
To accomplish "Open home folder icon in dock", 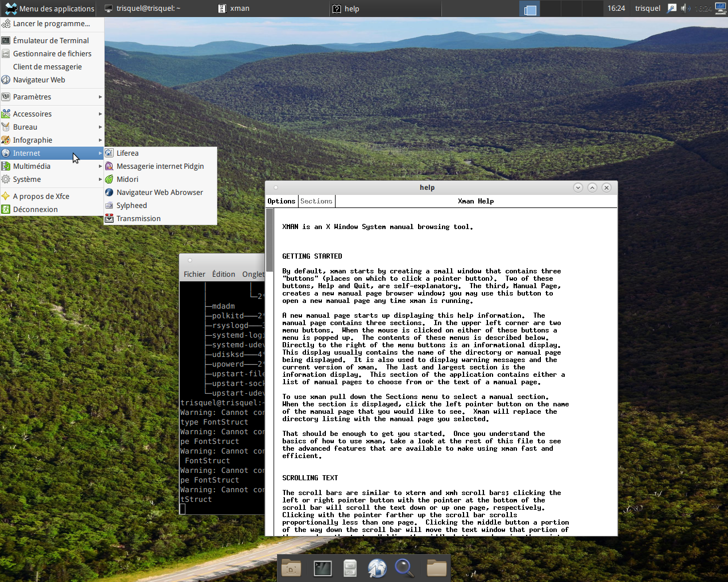I will pos(437,568).
